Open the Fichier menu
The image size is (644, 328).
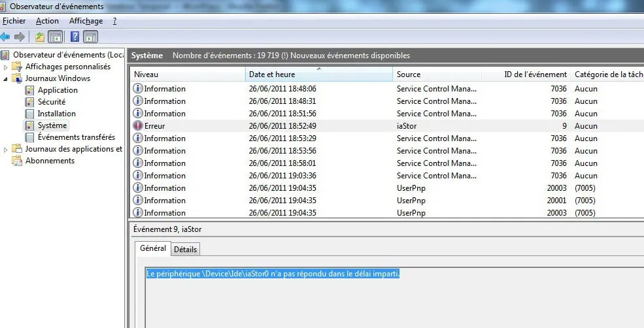point(14,21)
